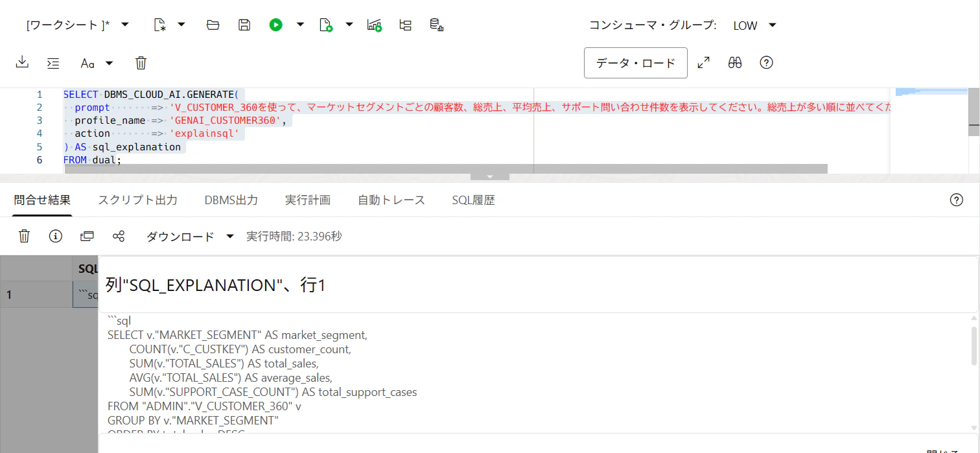Switch to the 問合せ結果 tab
The image size is (980, 453).
[x=42, y=200]
